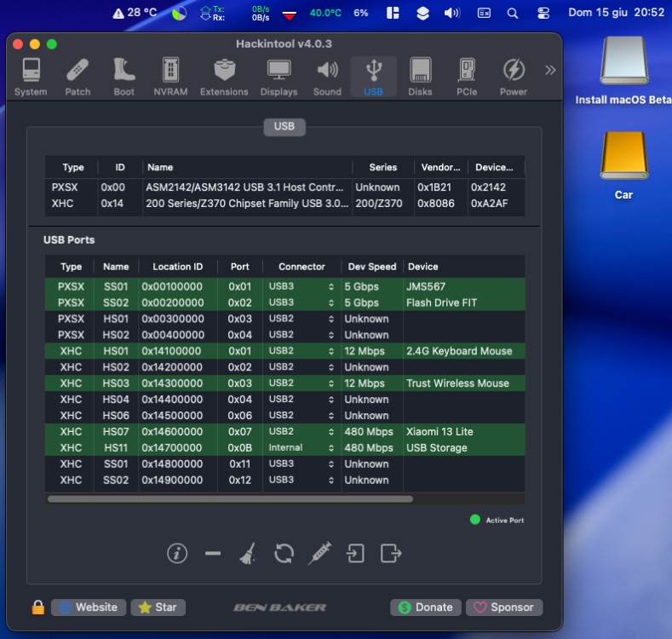
Task: Click the network Tx/Rx monitor item
Action: 235,14
